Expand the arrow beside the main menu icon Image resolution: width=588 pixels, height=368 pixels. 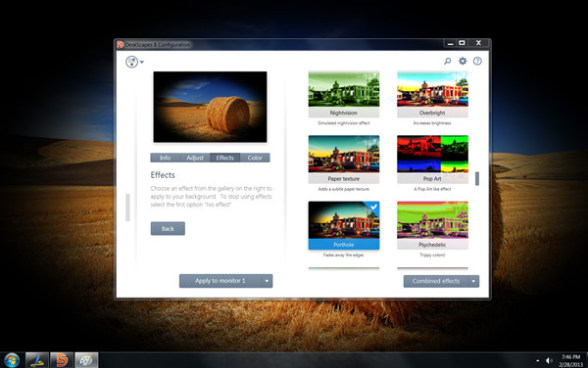[142, 62]
